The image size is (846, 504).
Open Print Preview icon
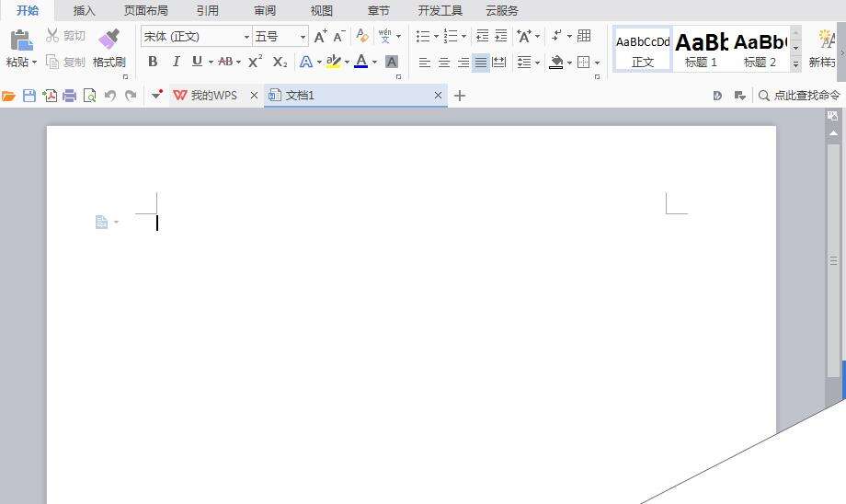tap(89, 96)
